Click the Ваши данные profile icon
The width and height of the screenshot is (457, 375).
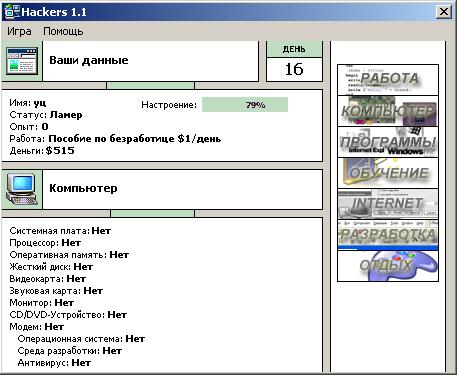(22, 61)
